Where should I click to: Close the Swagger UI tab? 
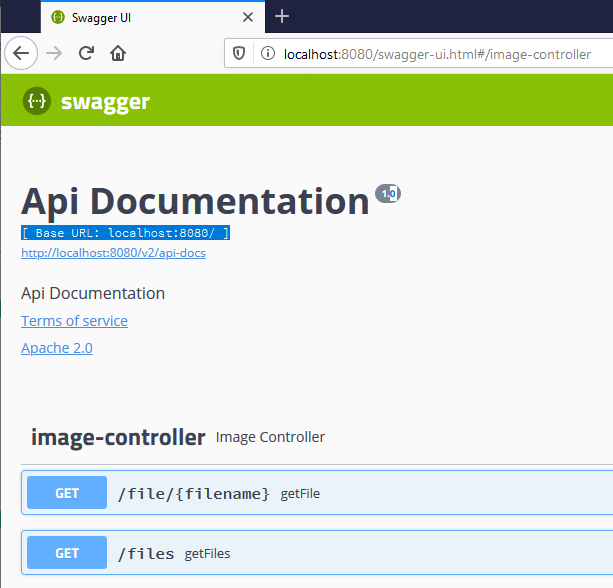pyautogui.click(x=248, y=17)
